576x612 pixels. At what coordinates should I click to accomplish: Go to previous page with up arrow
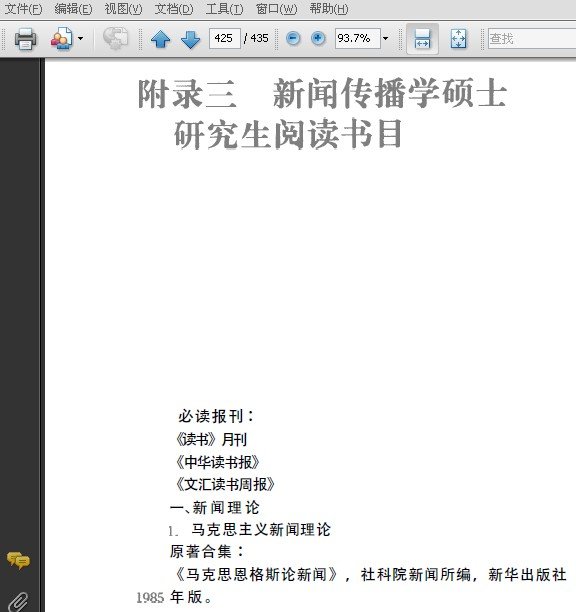tap(160, 39)
